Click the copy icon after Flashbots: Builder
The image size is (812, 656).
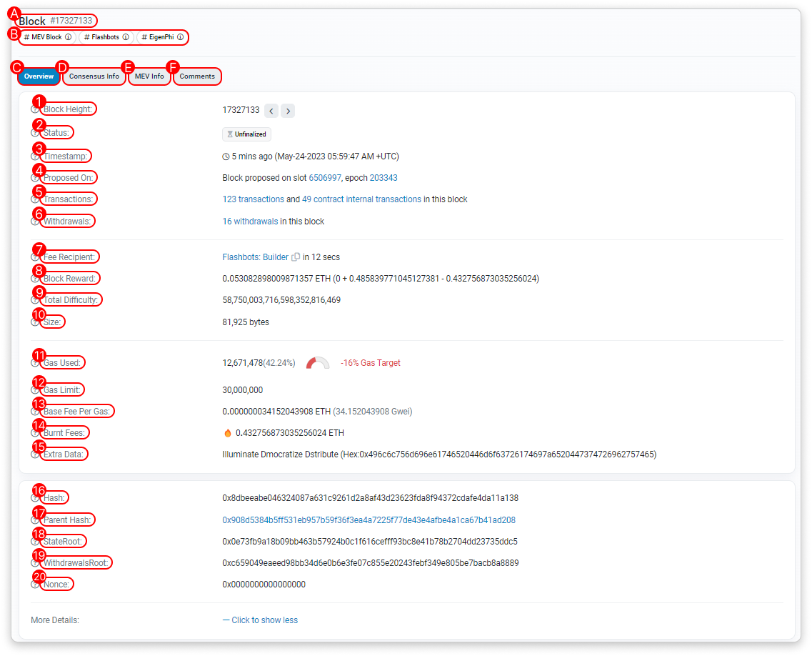296,257
